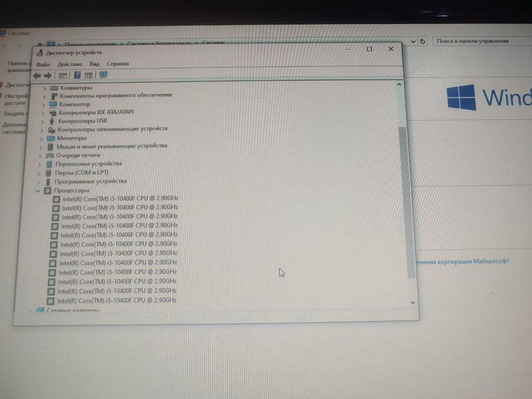The image size is (532, 399).
Task: Expand the Мониторы node
Action: point(40,139)
